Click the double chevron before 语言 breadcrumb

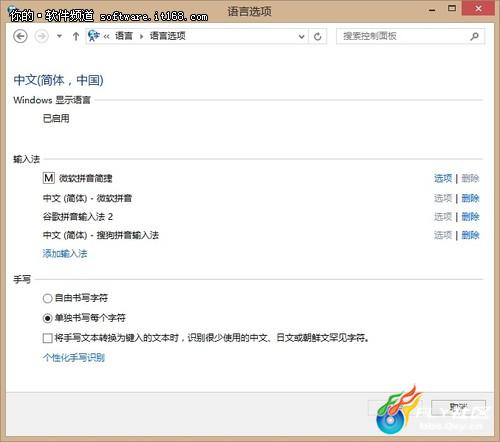coord(106,36)
